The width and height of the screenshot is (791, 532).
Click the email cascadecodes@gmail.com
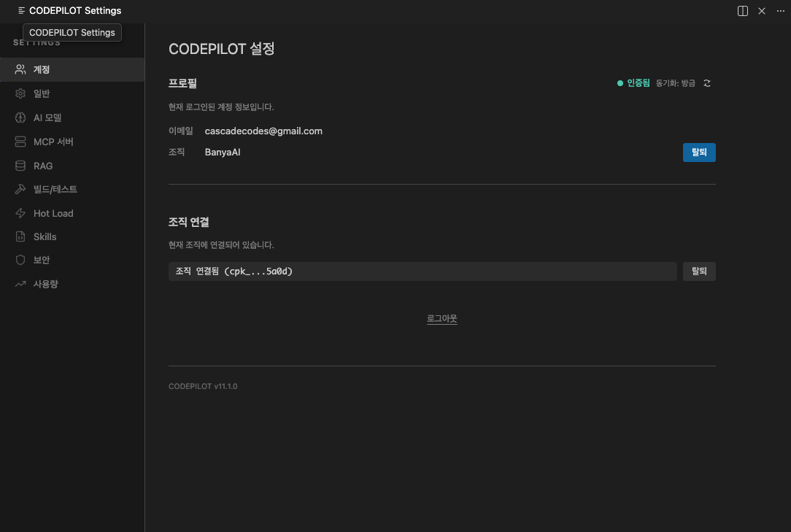click(x=263, y=131)
